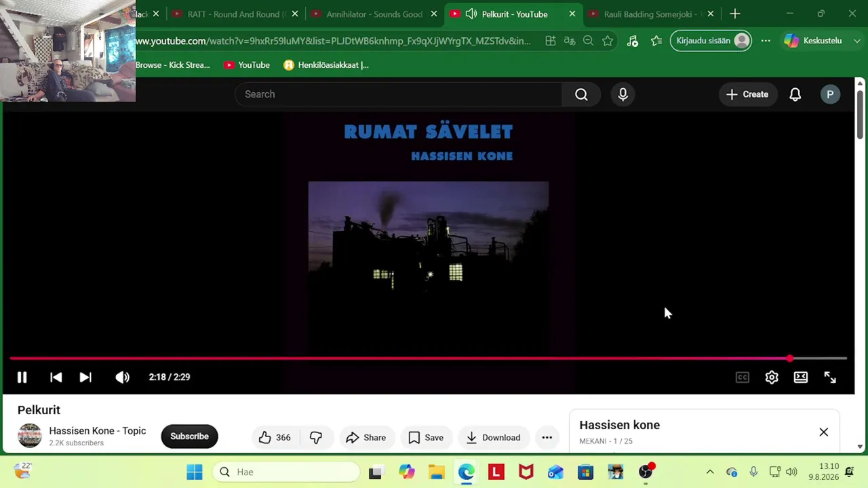Open the Windows Start menu

tap(195, 472)
